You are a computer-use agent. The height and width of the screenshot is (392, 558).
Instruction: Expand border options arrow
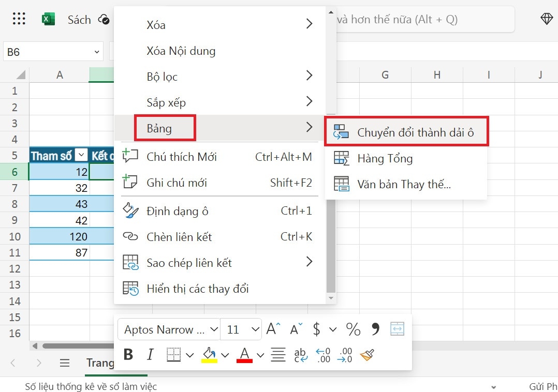click(x=189, y=355)
